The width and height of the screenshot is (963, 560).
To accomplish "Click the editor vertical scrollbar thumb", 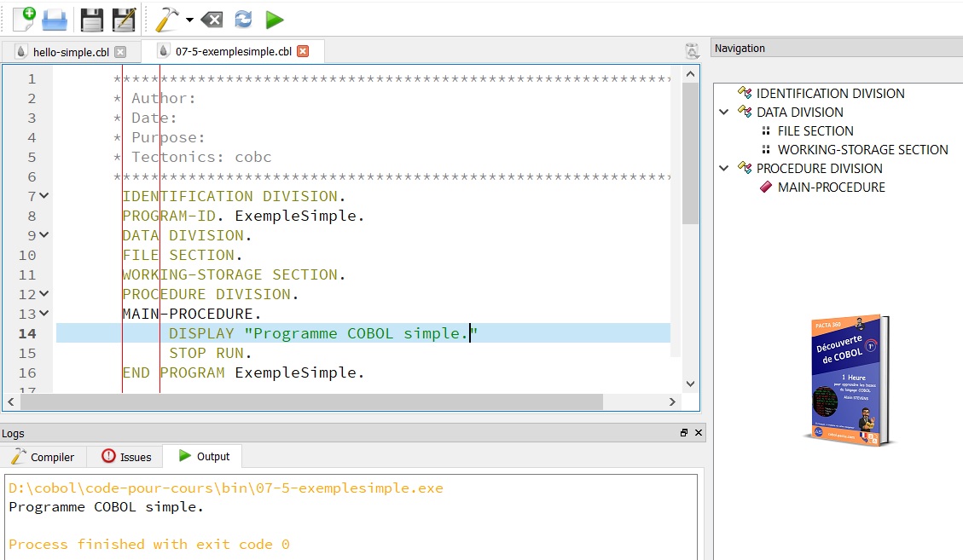I will 690,153.
